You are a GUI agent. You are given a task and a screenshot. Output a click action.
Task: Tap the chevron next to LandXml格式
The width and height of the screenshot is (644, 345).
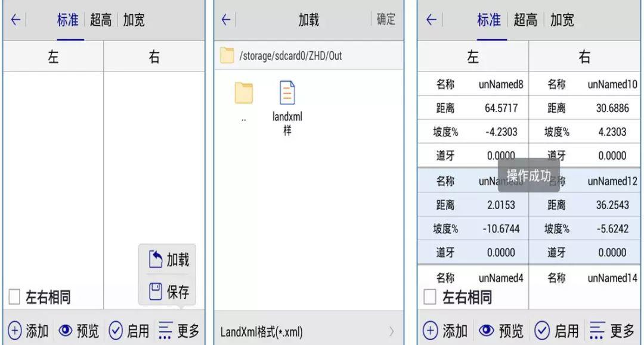392,331
